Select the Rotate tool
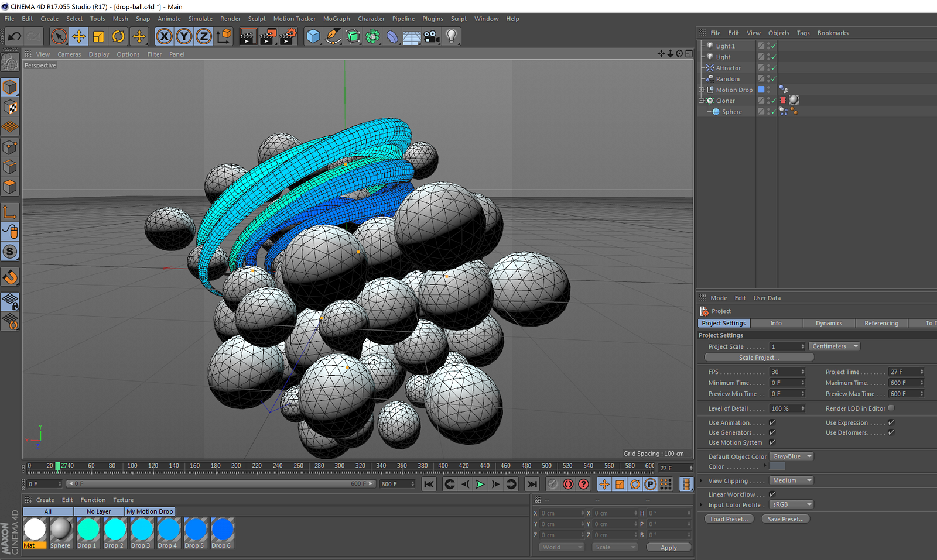Image resolution: width=937 pixels, height=560 pixels. point(118,36)
